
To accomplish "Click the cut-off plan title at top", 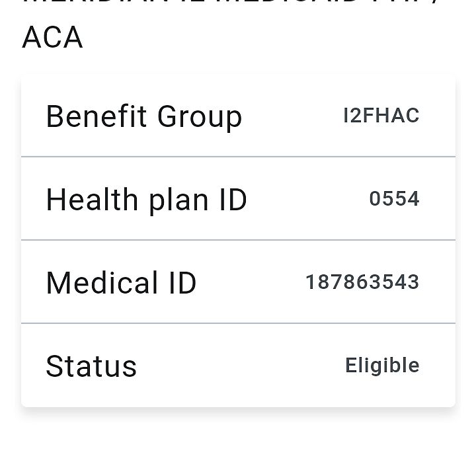I will coord(231,4).
